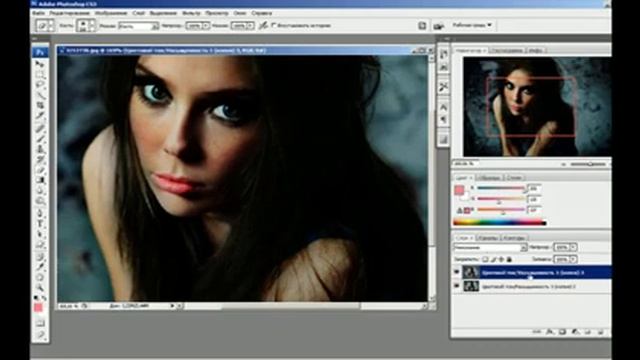Click the Navigator zoom slider

(x=588, y=164)
